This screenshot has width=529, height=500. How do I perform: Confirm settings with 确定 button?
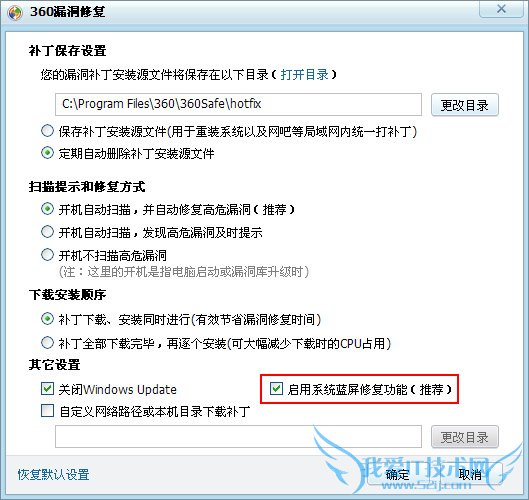[x=397, y=474]
